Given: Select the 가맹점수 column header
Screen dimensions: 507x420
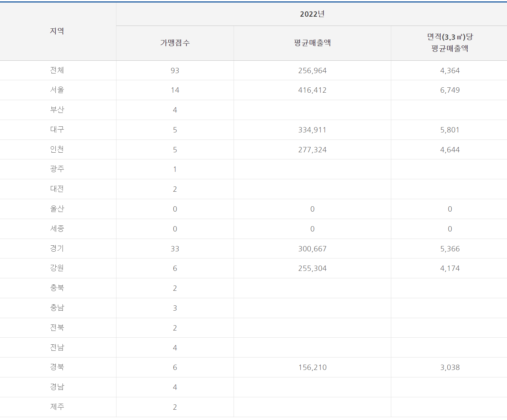Looking at the screenshot, I should pyautogui.click(x=175, y=43).
